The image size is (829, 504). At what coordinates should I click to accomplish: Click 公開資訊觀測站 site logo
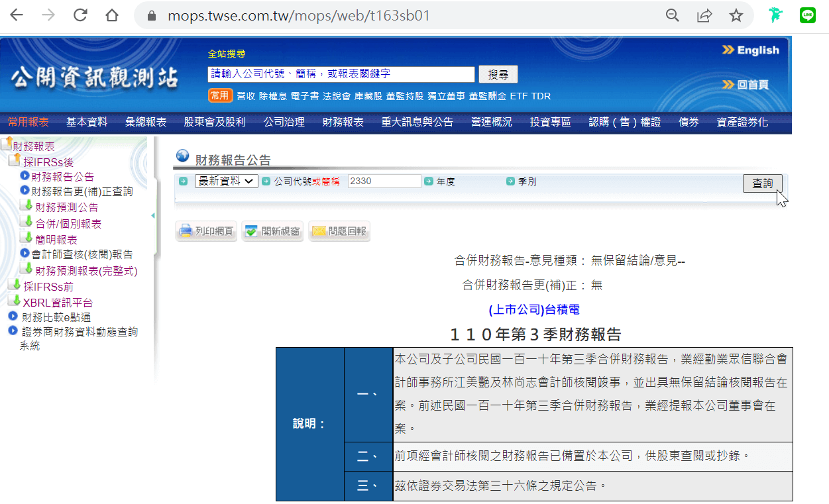tap(95, 79)
